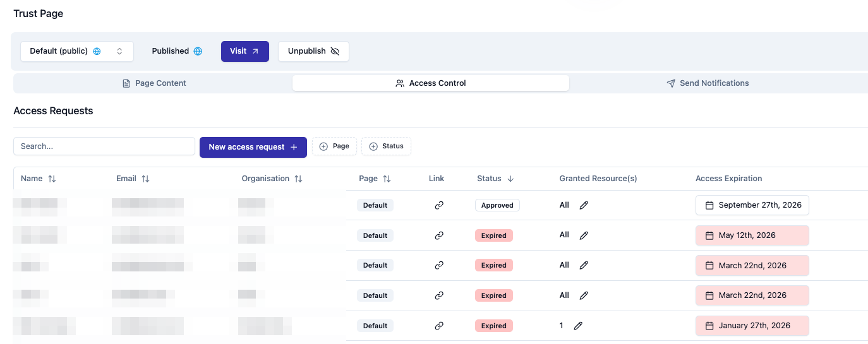
Task: Edit granted resources for May 12th row
Action: pyautogui.click(x=584, y=235)
